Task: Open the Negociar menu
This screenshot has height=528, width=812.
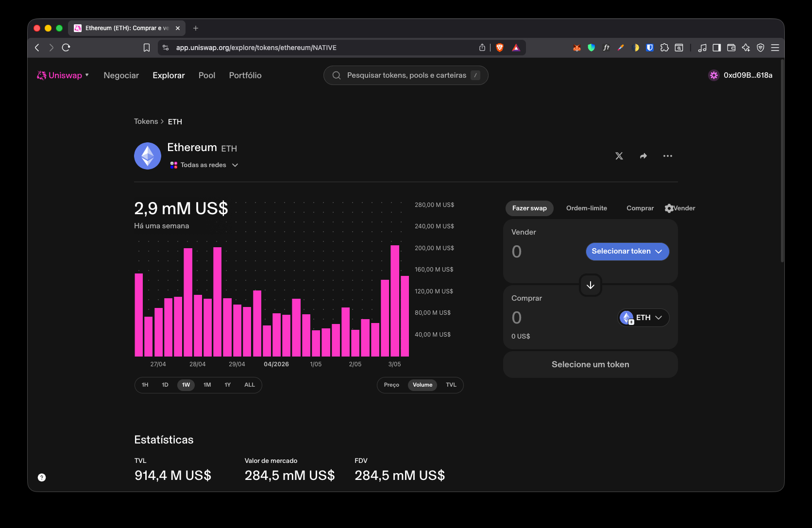Action: tap(121, 75)
